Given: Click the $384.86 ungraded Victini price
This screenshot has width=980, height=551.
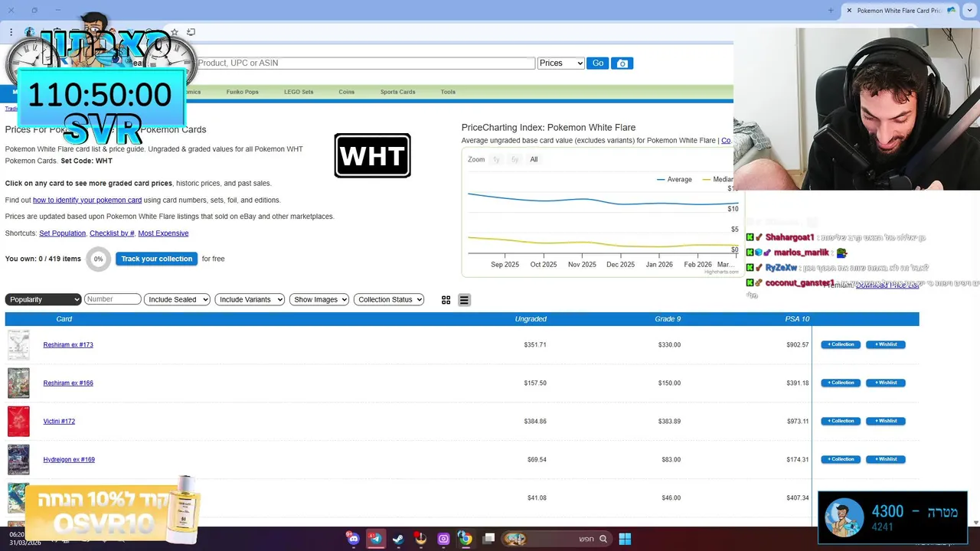Looking at the screenshot, I should 535,422.
